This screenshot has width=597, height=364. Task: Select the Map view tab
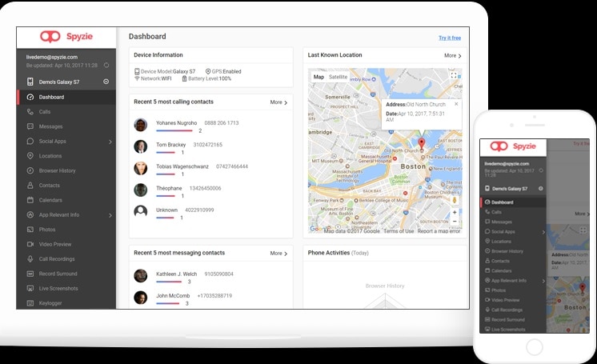pyautogui.click(x=319, y=77)
